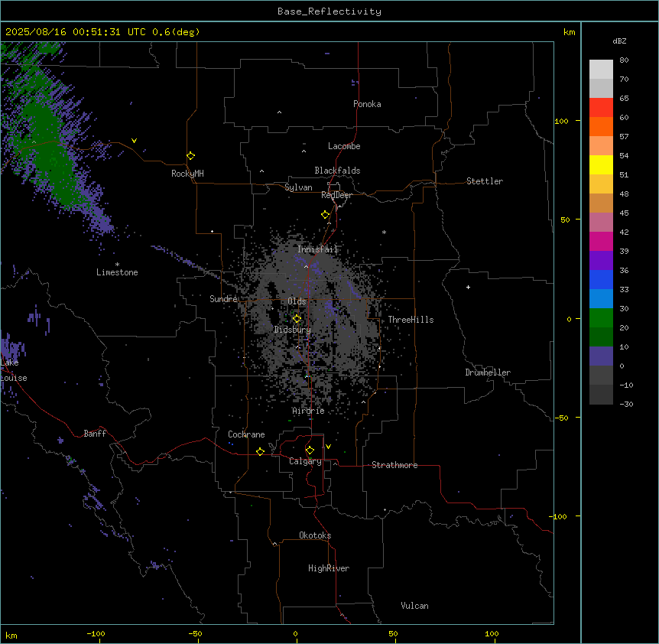Viewport: 659px width, 644px height.
Task: Click the yellow diamond marker below Cochrane
Action: point(260,451)
